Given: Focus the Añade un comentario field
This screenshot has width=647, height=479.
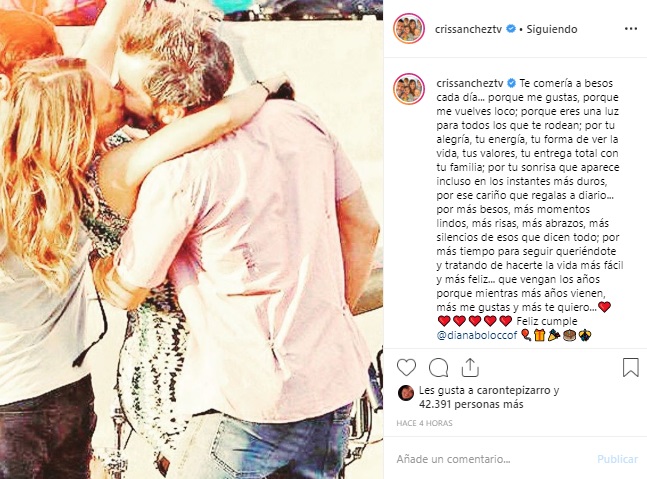Looking at the screenshot, I should pos(493,459).
